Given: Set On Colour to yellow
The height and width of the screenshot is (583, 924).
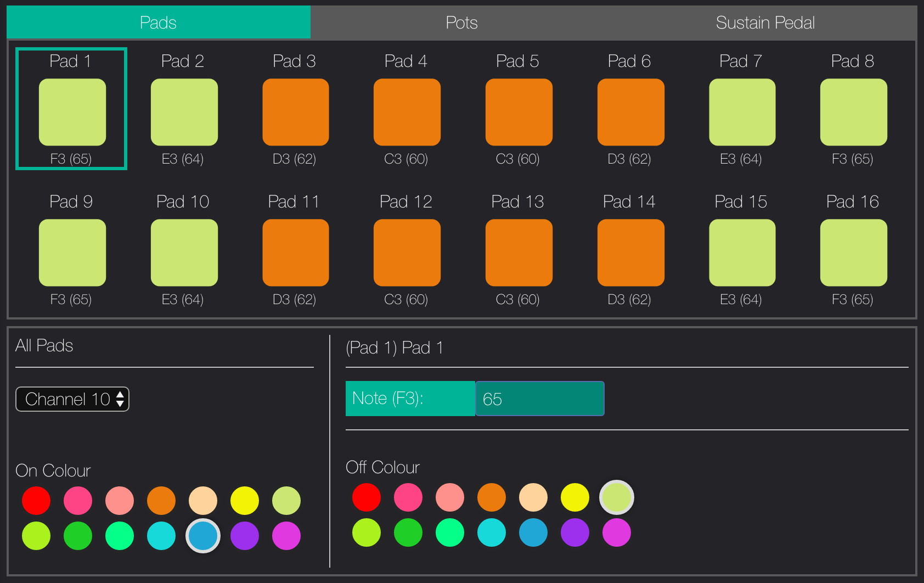Looking at the screenshot, I should coord(245,501).
